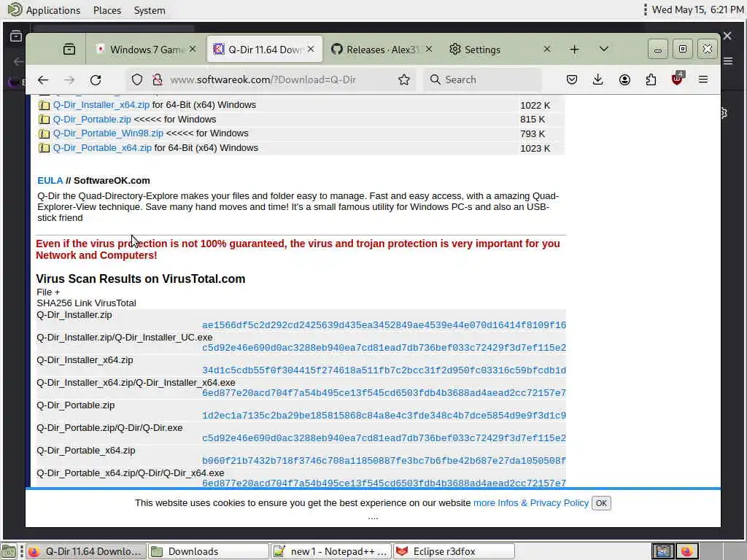Screen dimensions: 747x560
Task: Download Q-Dir_Portable_Win98.zip link
Action: click(x=108, y=133)
